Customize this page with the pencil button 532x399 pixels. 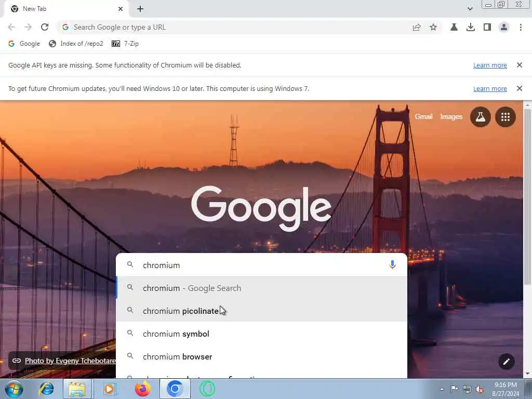[506, 362]
